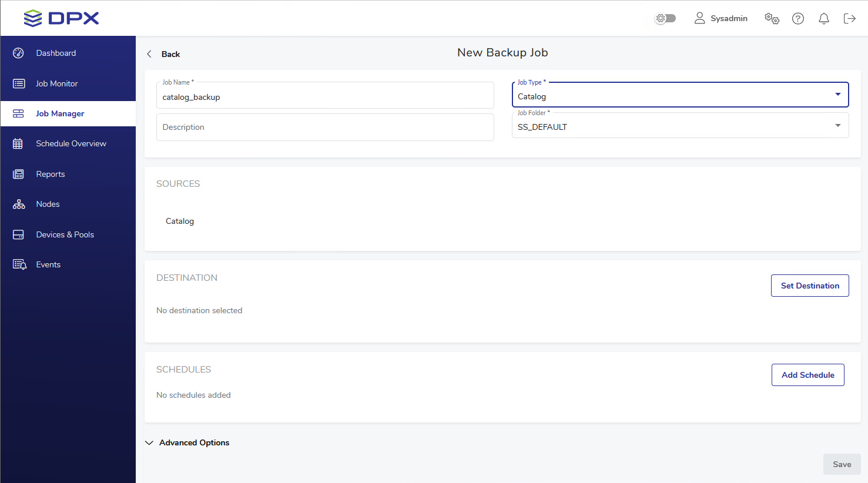868x483 pixels.
Task: Open the Schedule Overview calendar icon
Action: tap(18, 143)
